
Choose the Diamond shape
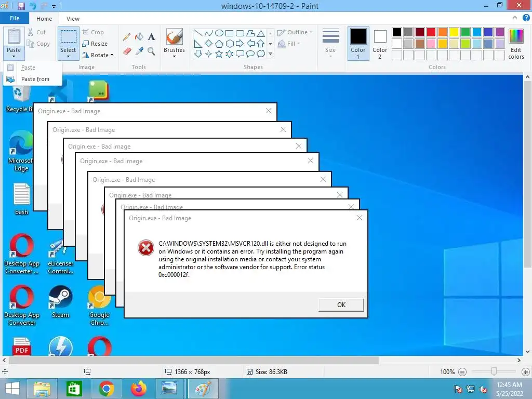[209, 43]
